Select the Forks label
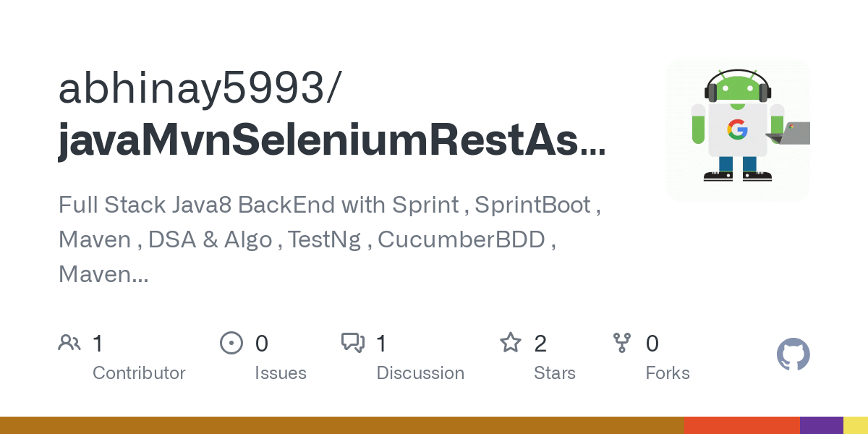The width and height of the screenshot is (868, 434). click(668, 373)
